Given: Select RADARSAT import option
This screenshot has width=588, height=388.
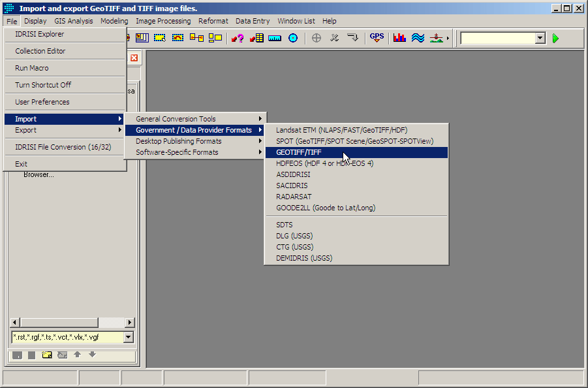Looking at the screenshot, I should coord(356,197).
